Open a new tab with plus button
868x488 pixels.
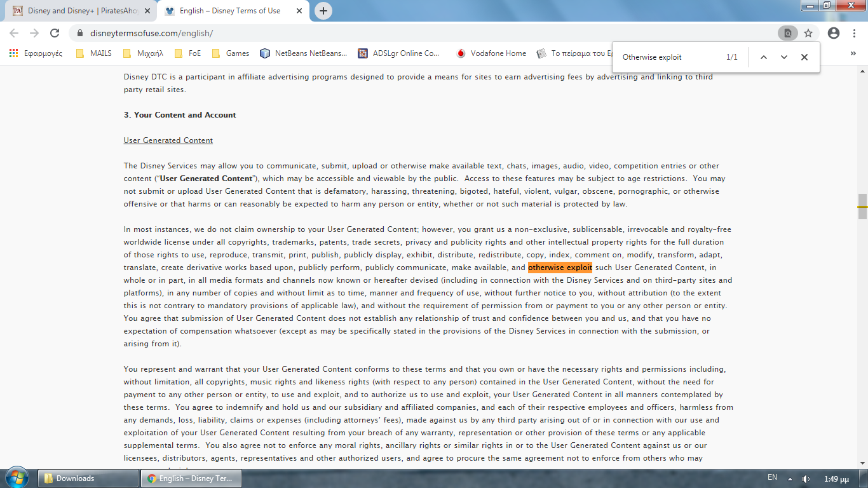click(323, 11)
